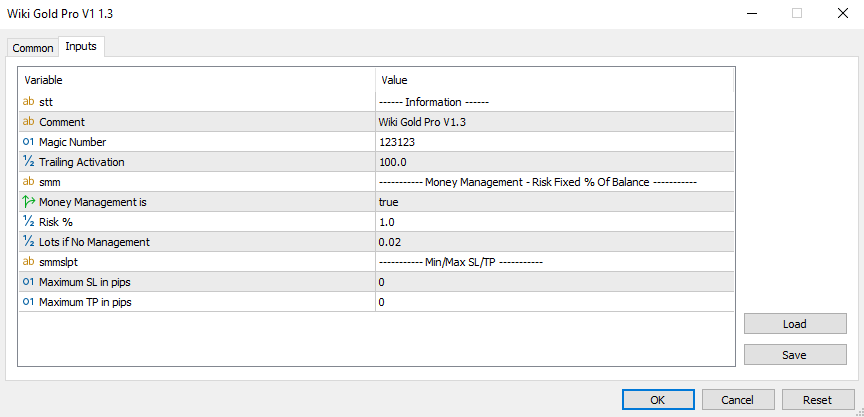
Task: Switch to the Common tab
Action: [x=33, y=48]
